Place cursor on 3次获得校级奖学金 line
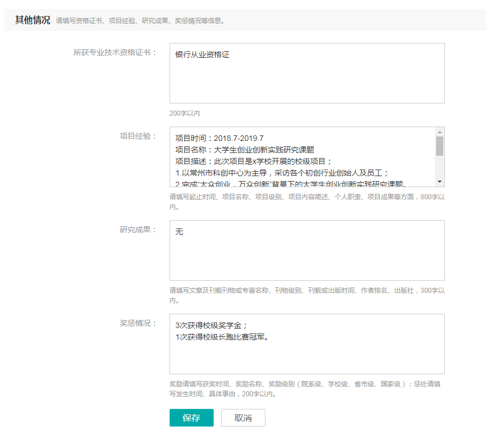The image size is (500, 448). point(211,325)
